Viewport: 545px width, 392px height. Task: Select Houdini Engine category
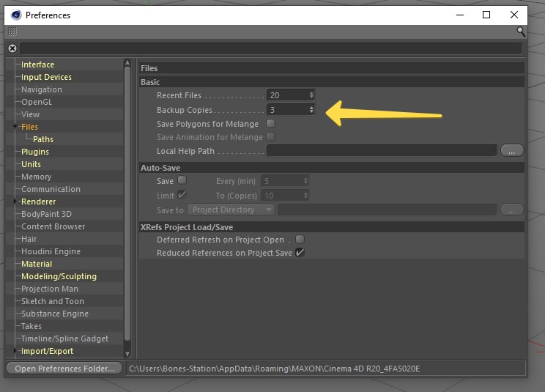pyautogui.click(x=51, y=251)
